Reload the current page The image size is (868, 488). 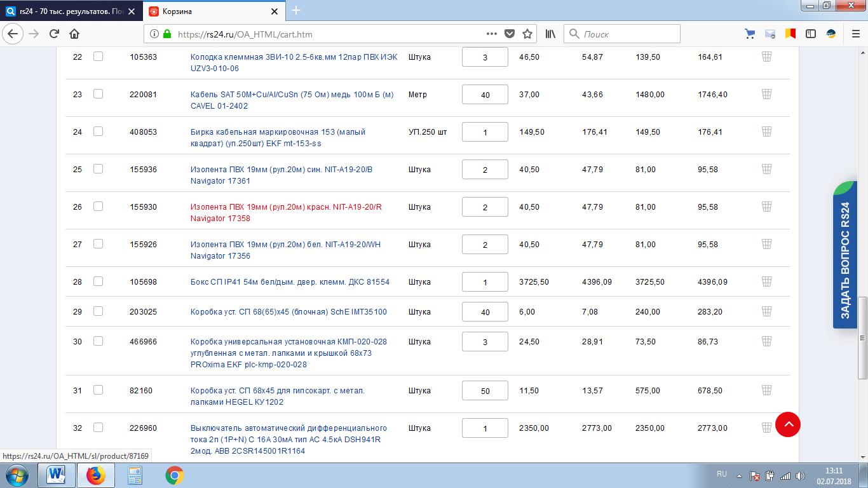pos(54,34)
